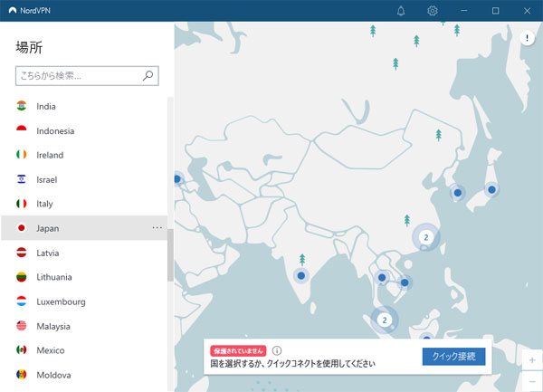
Task: Select Ireland in the country list
Action: click(84, 155)
